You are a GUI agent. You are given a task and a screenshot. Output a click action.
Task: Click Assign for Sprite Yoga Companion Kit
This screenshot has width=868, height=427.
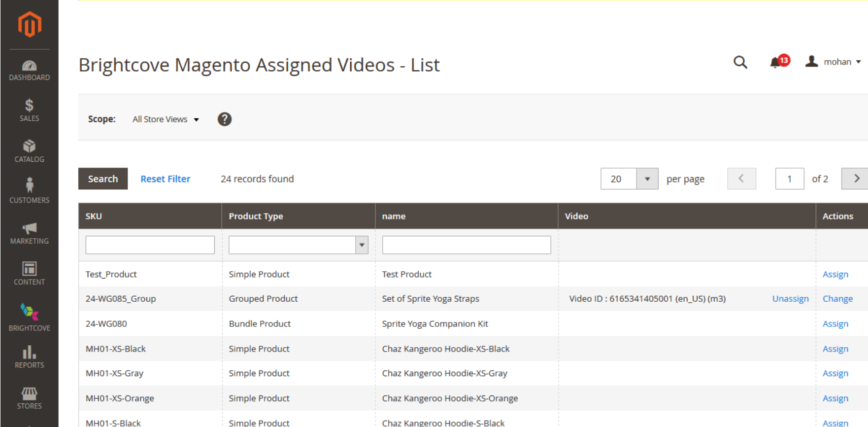pos(835,324)
